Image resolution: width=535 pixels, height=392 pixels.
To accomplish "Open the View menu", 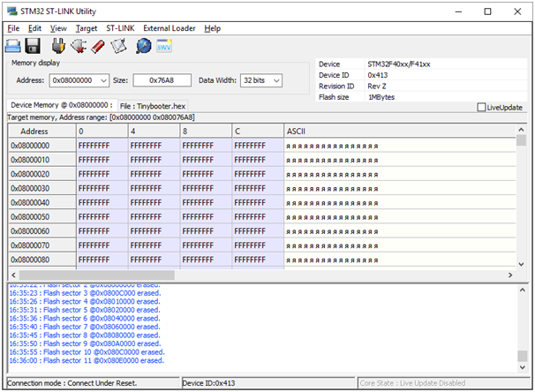I will (58, 28).
